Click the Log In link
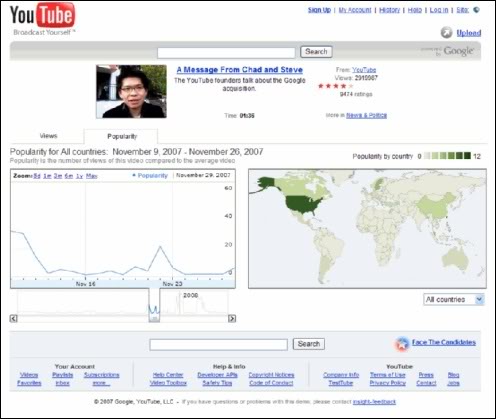The image size is (496, 419). pyautogui.click(x=439, y=10)
